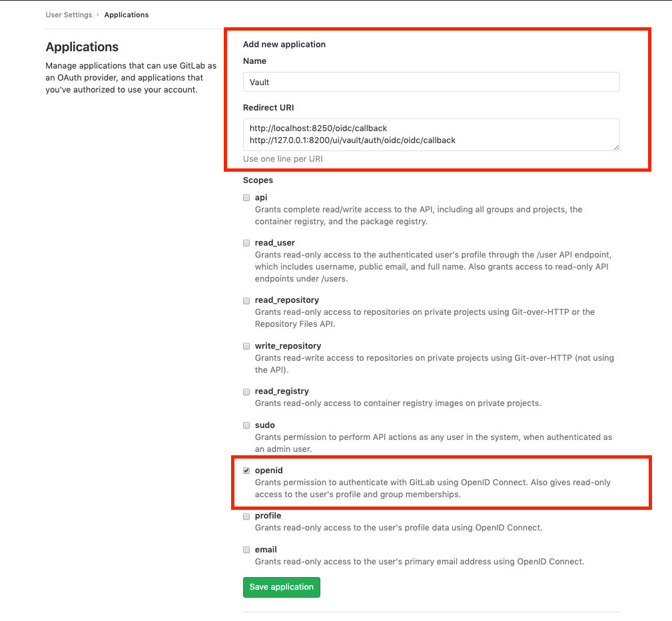
Task: Click the sudo label to enable it
Action: pyautogui.click(x=264, y=425)
